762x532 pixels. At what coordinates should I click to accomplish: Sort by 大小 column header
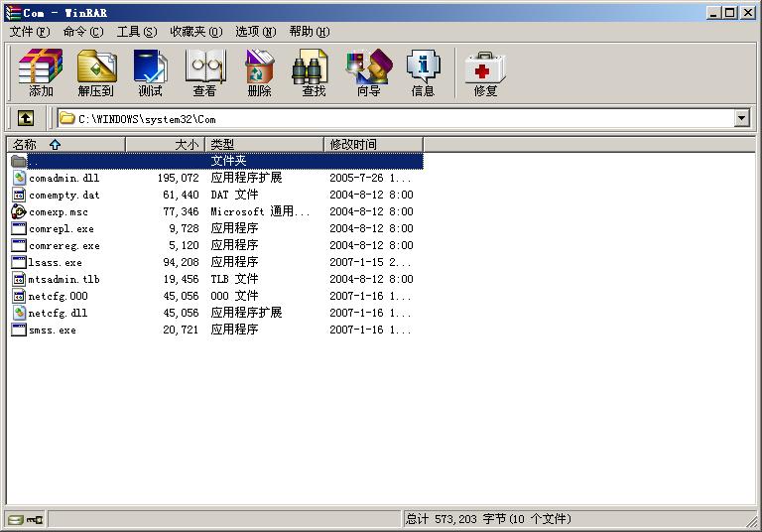coord(166,145)
